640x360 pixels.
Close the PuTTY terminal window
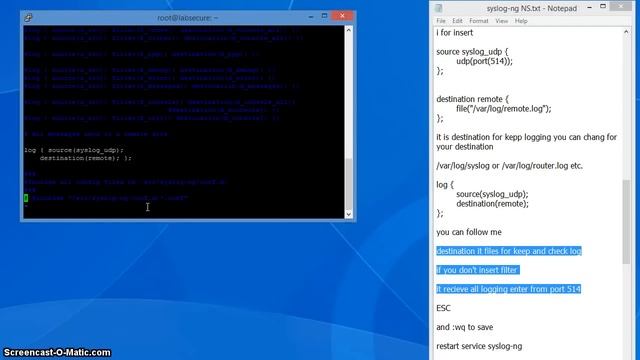pos(342,16)
